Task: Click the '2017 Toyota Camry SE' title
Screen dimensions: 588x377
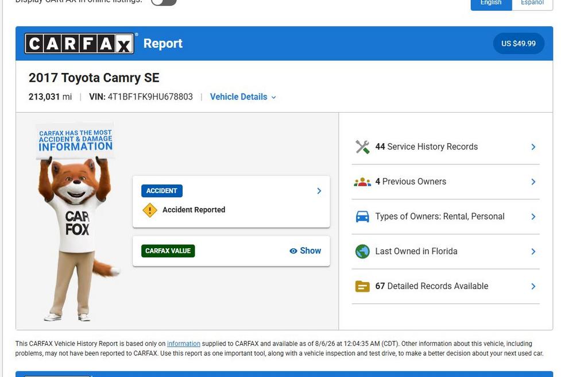Action: point(94,78)
